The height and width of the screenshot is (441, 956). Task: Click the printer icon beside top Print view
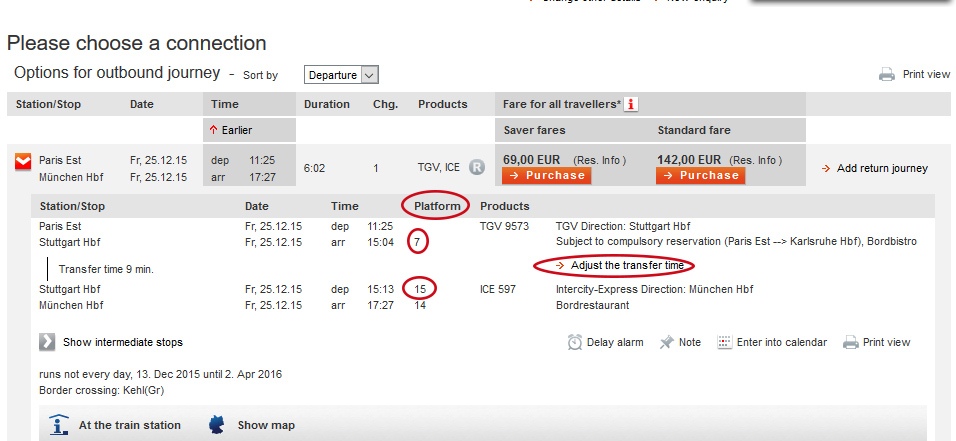(886, 74)
